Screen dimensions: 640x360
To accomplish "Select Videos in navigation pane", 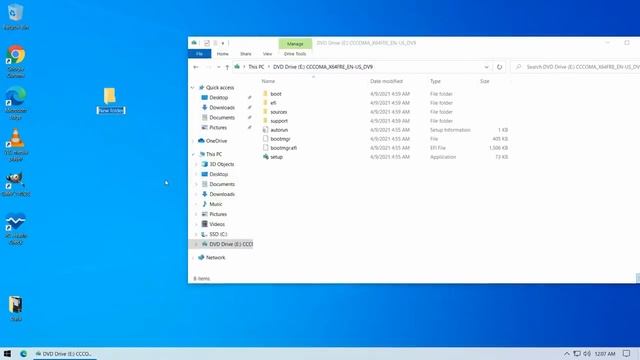I will [217, 224].
